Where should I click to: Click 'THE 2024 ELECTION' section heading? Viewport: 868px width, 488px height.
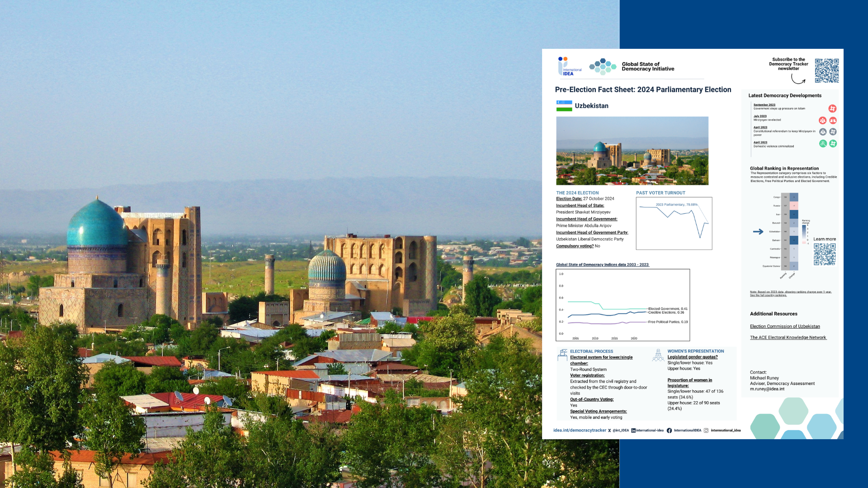point(577,193)
